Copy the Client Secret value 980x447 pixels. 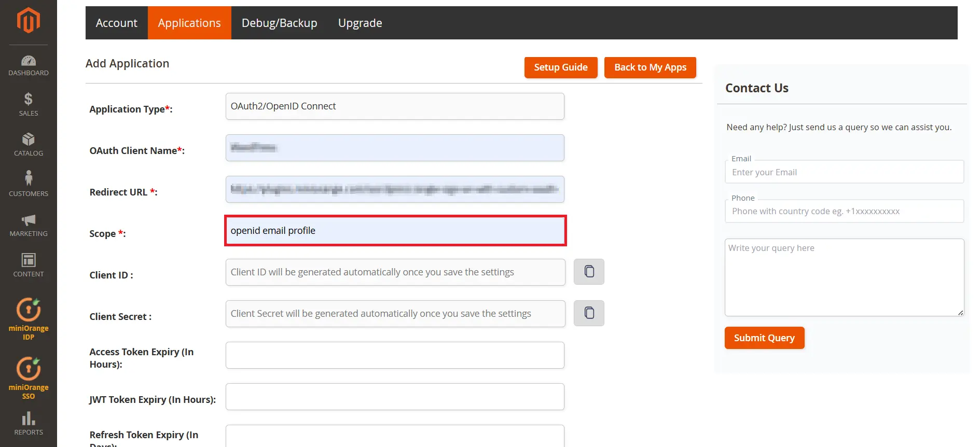pyautogui.click(x=589, y=313)
